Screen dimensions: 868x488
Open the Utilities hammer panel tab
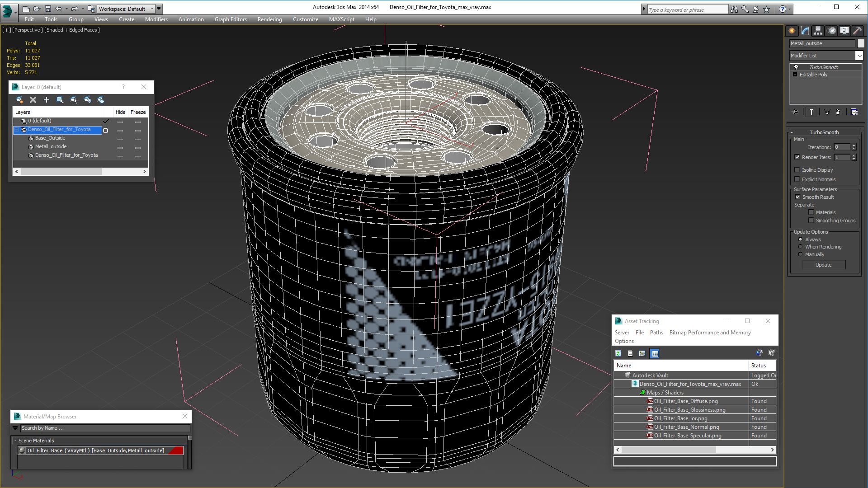tap(858, 31)
